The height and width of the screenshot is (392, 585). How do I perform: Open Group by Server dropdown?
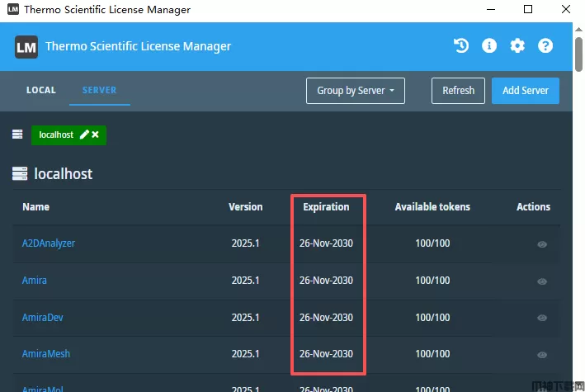(356, 91)
